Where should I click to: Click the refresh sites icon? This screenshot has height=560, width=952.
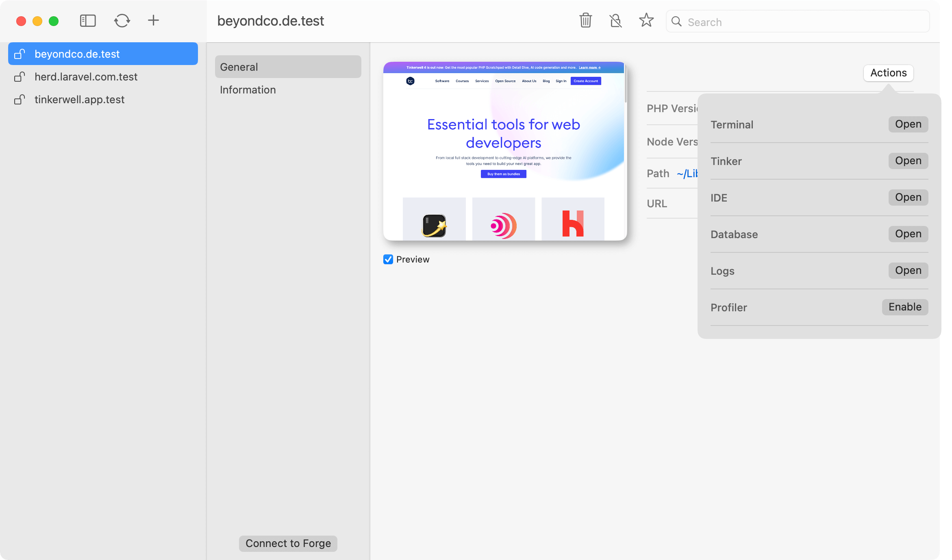[x=122, y=21]
